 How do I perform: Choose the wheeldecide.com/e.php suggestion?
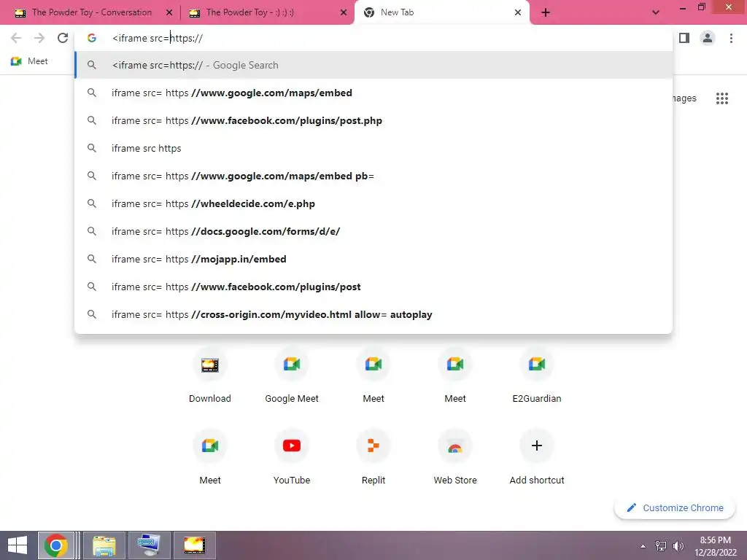[374, 203]
